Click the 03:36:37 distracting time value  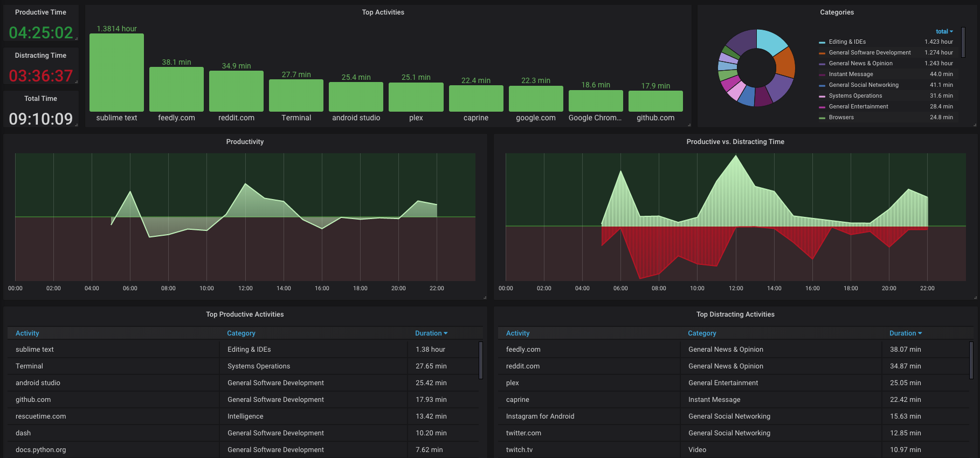pyautogui.click(x=41, y=76)
